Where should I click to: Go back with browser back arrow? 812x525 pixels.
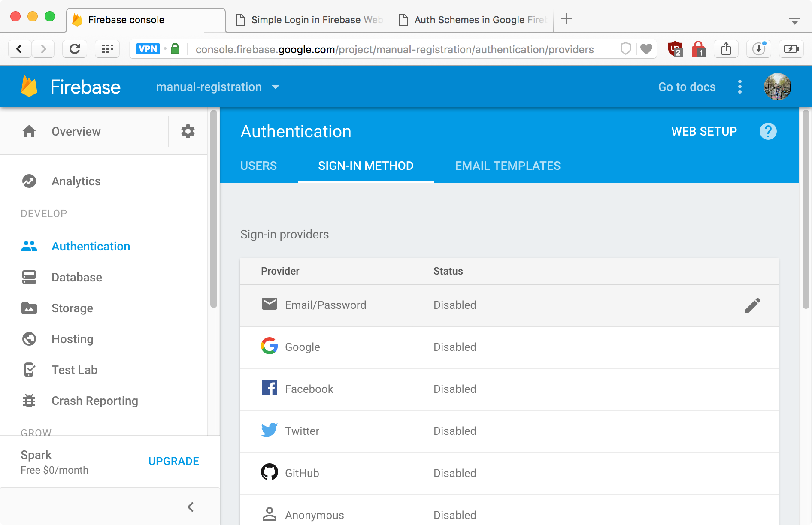(x=19, y=49)
